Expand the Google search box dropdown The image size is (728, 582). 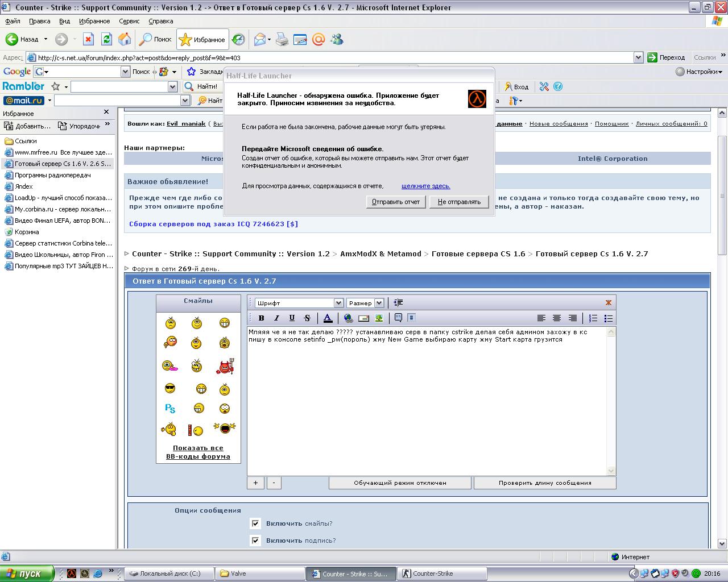pyautogui.click(x=125, y=72)
